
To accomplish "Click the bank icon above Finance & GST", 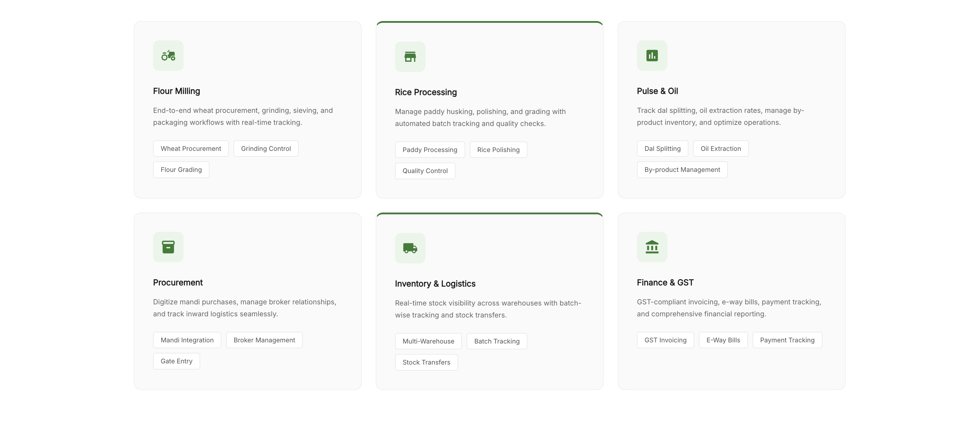I will (x=652, y=247).
